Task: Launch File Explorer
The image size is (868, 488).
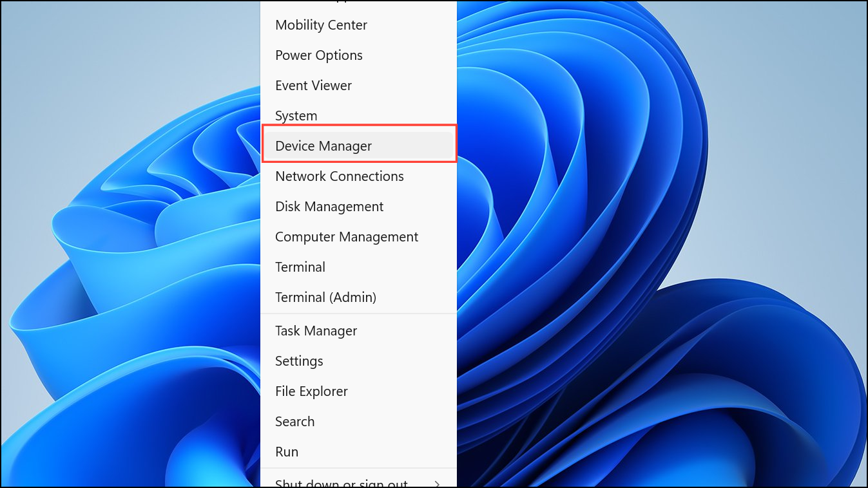Action: [311, 391]
